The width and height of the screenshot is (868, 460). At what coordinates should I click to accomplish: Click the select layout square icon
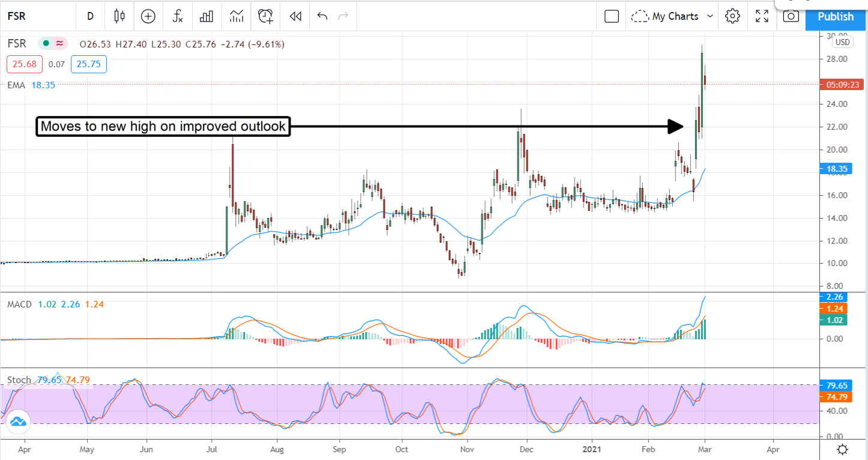pos(612,16)
